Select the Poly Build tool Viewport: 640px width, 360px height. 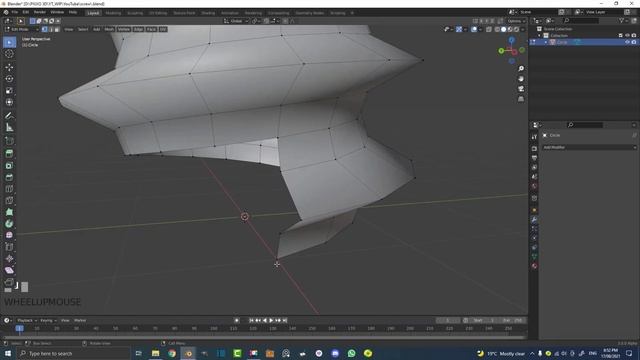tap(9, 212)
